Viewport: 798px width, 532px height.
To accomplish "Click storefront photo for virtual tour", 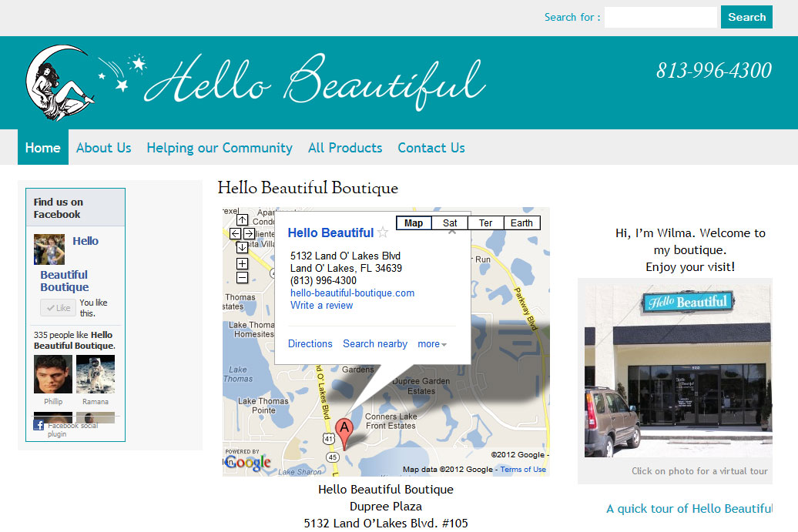I will click(679, 371).
